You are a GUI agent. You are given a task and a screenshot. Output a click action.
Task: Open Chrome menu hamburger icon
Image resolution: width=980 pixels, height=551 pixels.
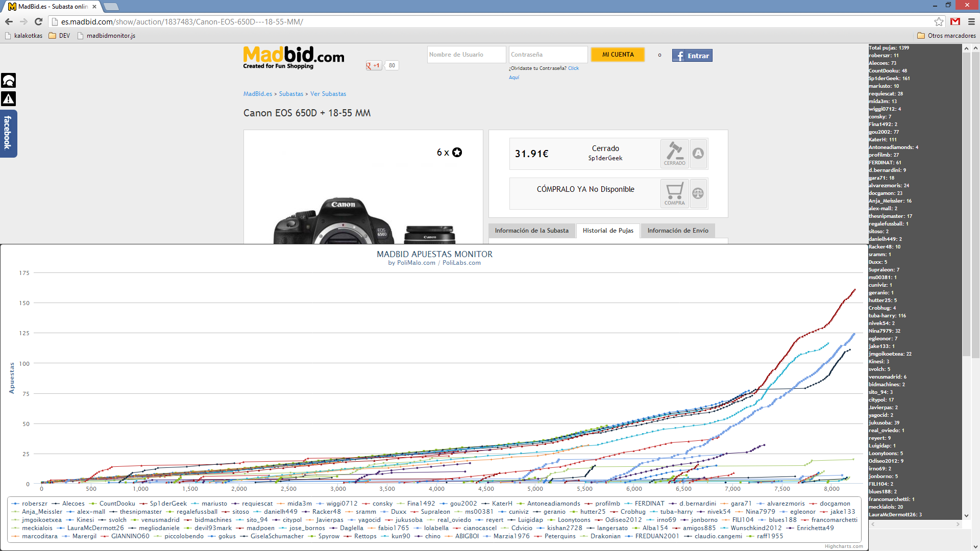click(x=971, y=21)
